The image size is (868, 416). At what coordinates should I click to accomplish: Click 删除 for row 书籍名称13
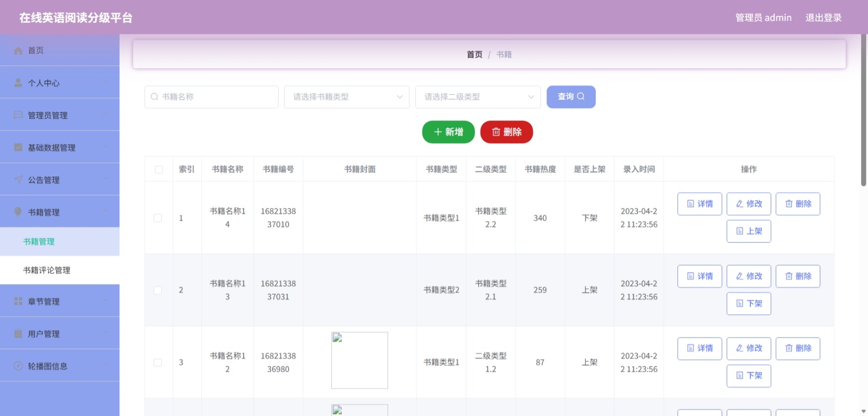pyautogui.click(x=798, y=277)
